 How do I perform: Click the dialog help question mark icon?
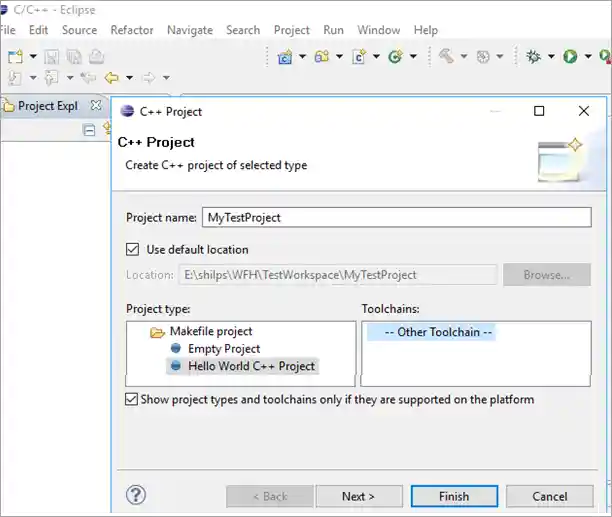point(136,495)
